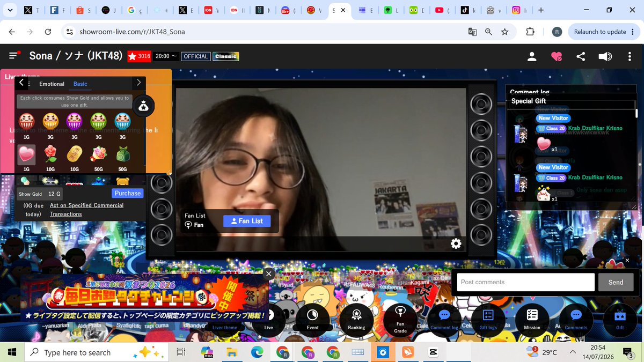Close the comment box with small X
The height and width of the screenshot is (362, 644).
(627, 261)
